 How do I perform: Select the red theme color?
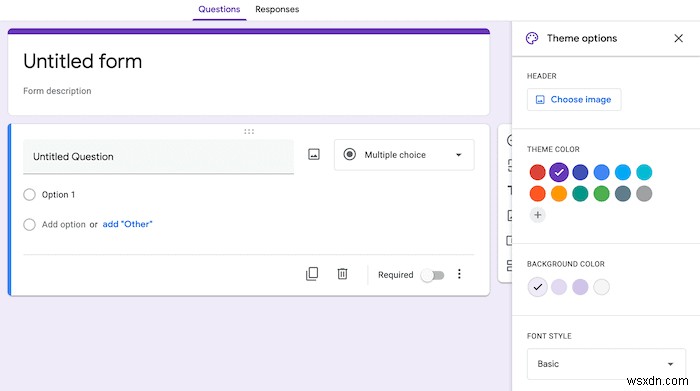[x=538, y=172]
